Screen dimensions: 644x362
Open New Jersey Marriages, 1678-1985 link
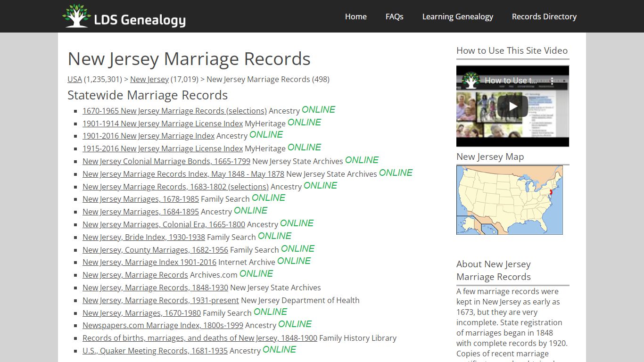click(x=140, y=199)
